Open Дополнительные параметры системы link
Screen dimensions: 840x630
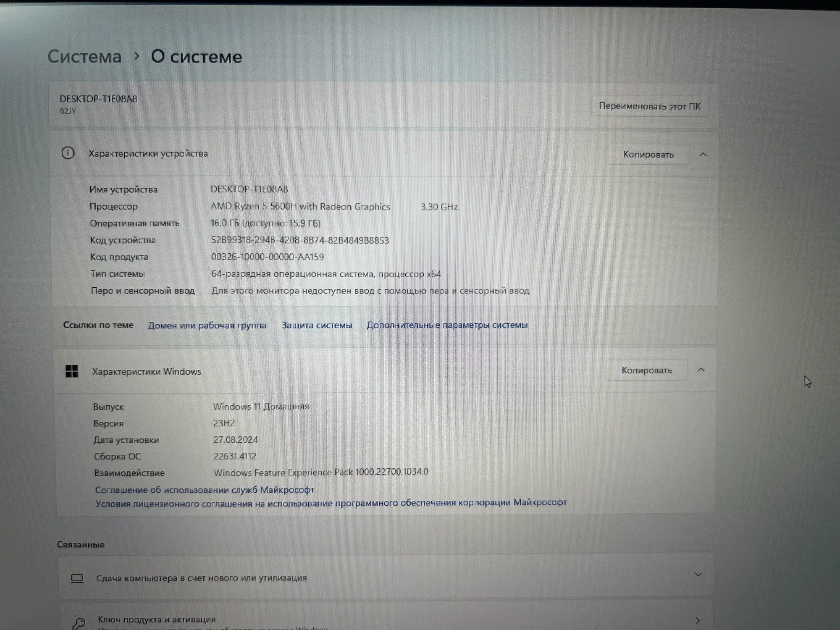447,325
